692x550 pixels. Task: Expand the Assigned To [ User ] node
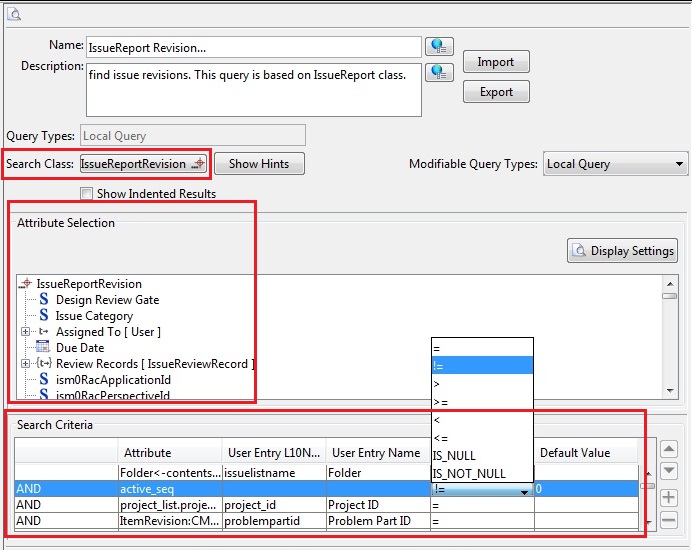tap(26, 332)
